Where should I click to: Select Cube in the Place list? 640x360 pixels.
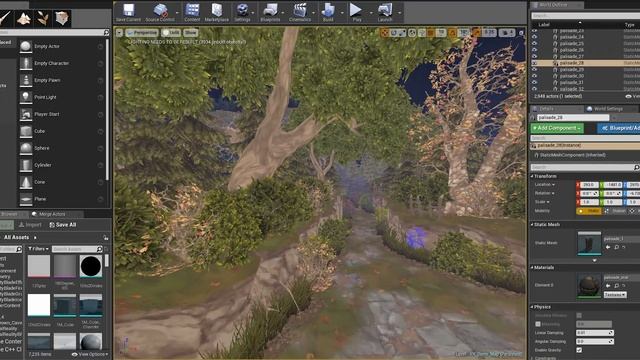coord(61,131)
